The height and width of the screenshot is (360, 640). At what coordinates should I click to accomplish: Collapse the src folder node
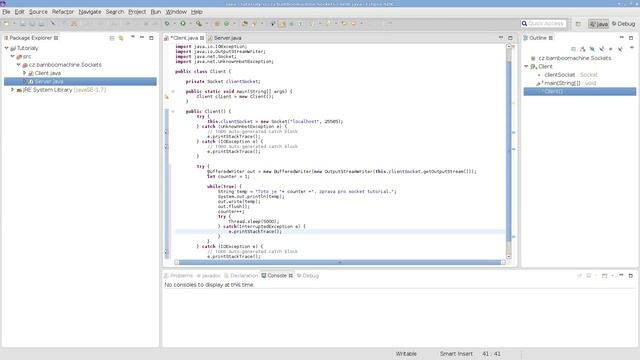point(13,56)
